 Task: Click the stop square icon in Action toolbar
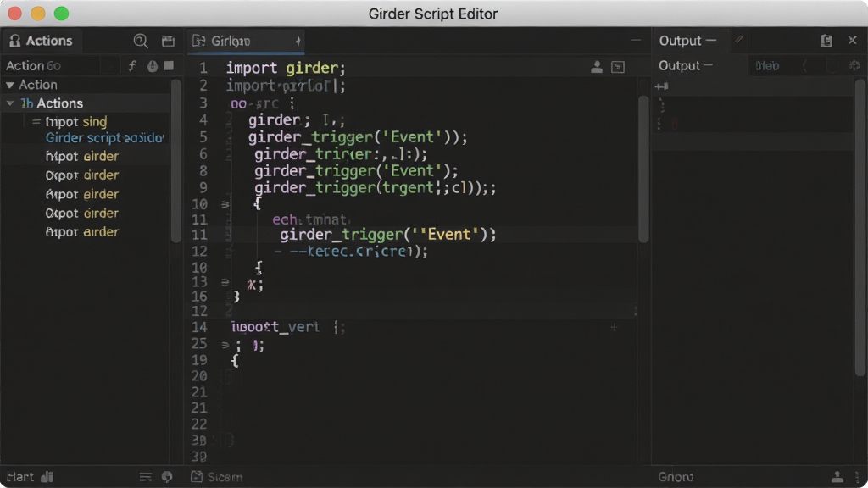pos(169,65)
